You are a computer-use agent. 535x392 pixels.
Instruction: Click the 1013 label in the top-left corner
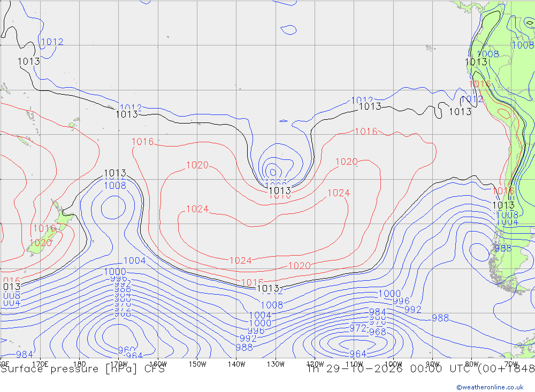tap(29, 62)
